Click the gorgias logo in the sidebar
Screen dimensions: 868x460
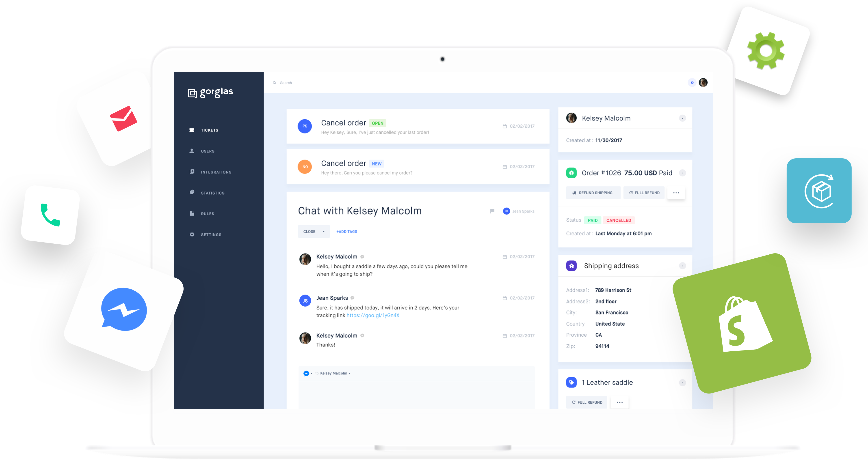(x=210, y=92)
